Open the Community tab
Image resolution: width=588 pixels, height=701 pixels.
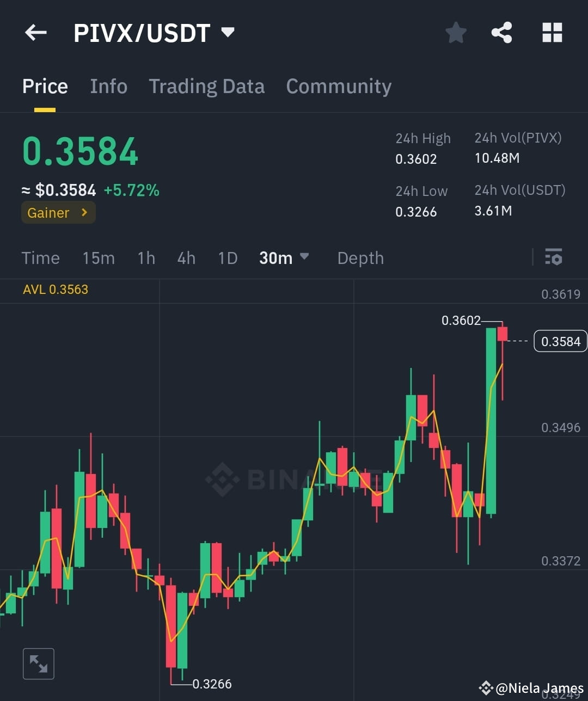click(x=339, y=86)
